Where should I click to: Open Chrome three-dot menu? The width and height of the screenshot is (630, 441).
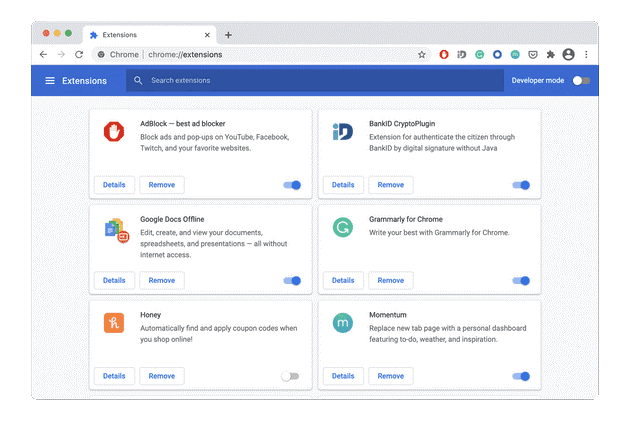(586, 54)
